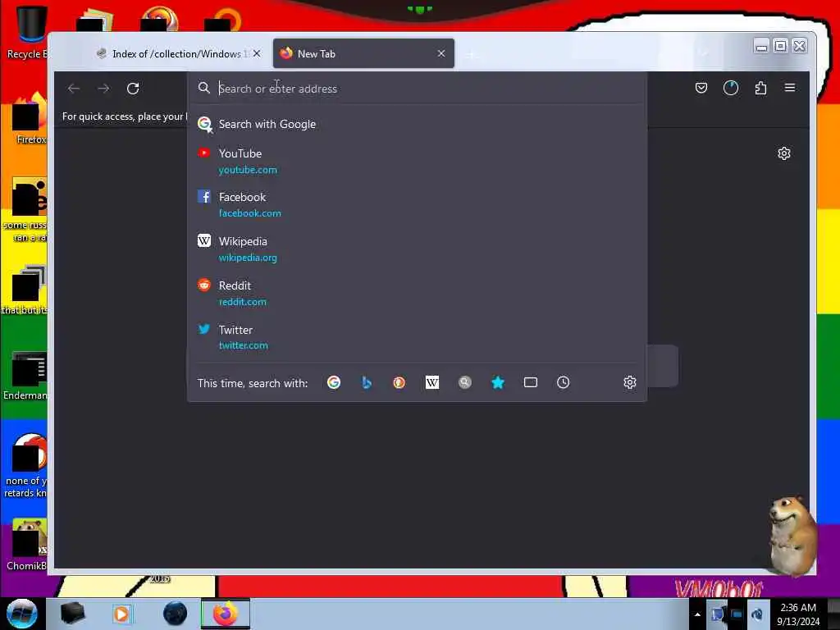This screenshot has height=630, width=840.
Task: Open search settings gear in dropdown
Action: [630, 382]
